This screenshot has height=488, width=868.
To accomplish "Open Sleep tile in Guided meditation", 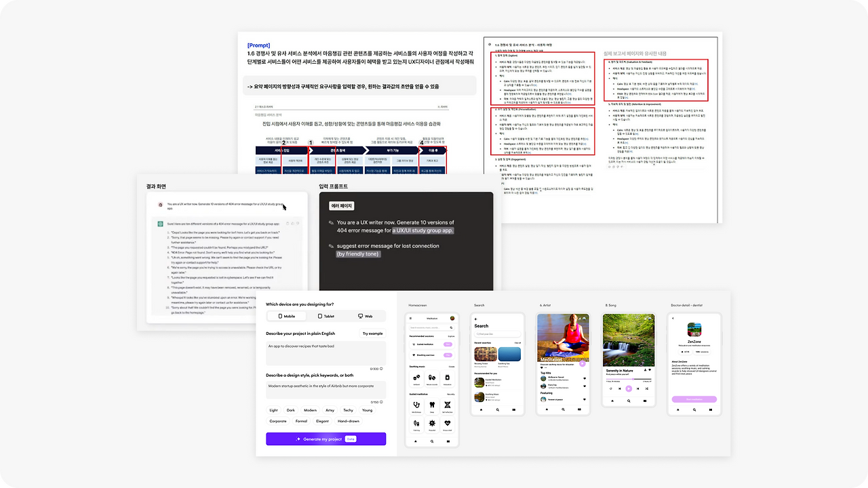I will 432,406.
